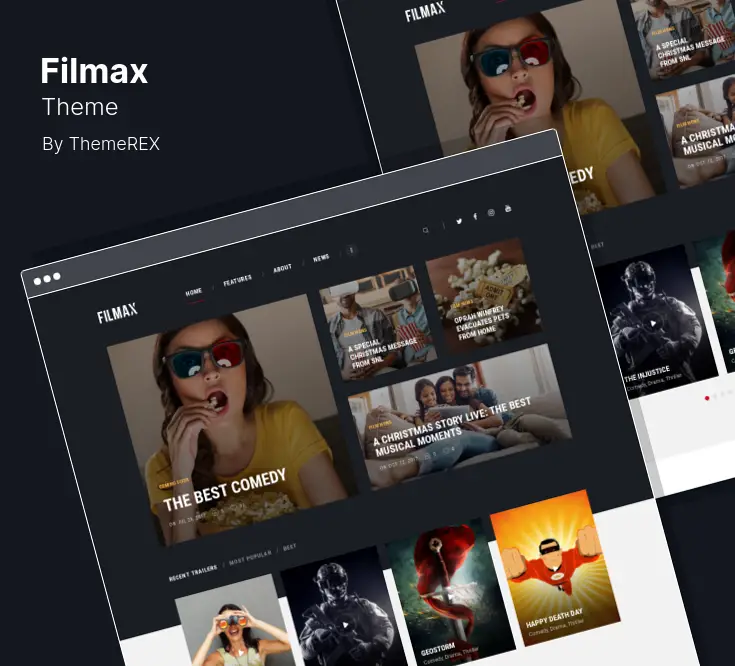Switch to the Most Popular tab
This screenshot has height=666, width=735.
[x=250, y=557]
